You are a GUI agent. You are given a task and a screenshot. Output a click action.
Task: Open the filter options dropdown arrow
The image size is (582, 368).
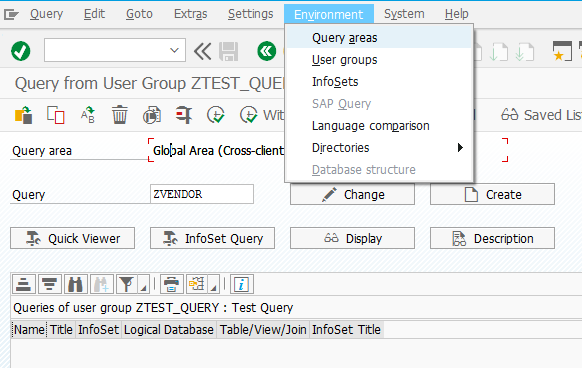tap(144, 284)
